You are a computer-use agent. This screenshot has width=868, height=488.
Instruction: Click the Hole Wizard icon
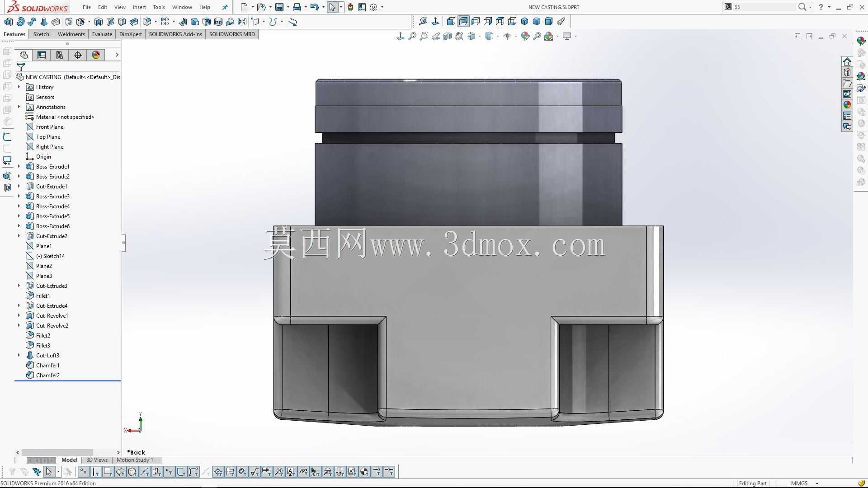tap(80, 22)
